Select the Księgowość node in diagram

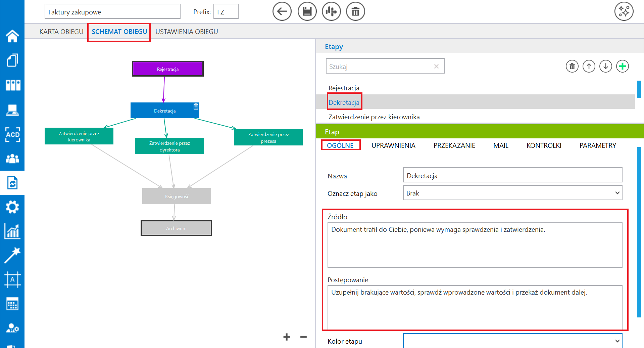[x=177, y=196]
